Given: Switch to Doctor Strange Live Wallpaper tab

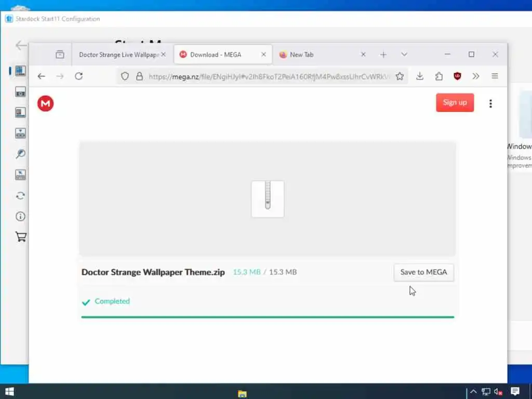Looking at the screenshot, I should (118, 55).
